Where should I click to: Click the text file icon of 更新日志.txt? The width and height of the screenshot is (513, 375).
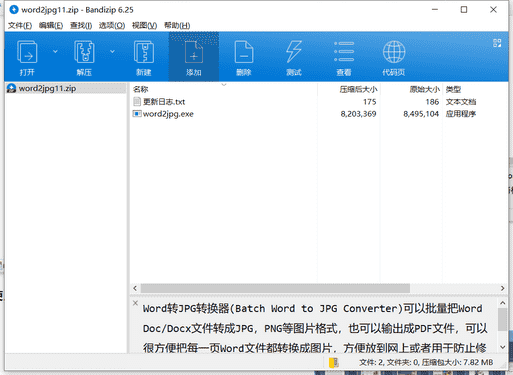pos(137,102)
